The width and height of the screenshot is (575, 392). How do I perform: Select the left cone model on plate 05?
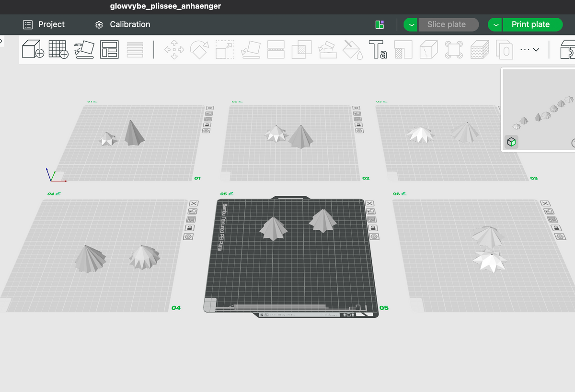(274, 228)
